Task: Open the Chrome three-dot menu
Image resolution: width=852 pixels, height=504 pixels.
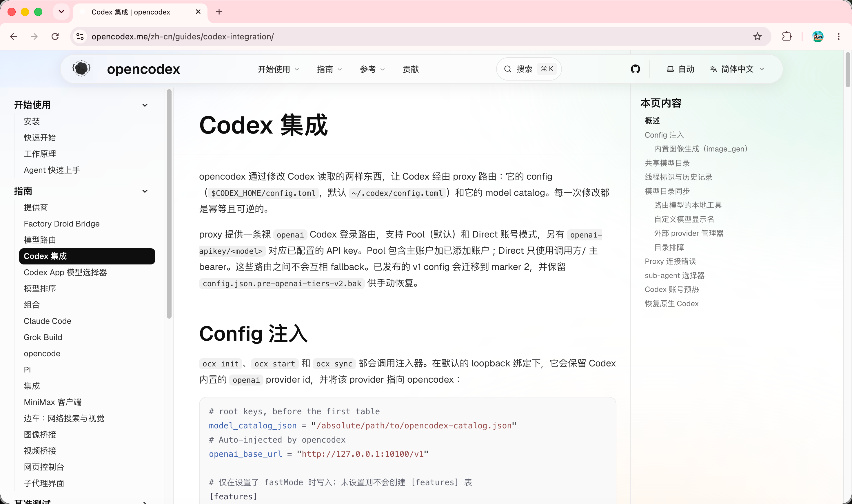Action: pos(838,36)
